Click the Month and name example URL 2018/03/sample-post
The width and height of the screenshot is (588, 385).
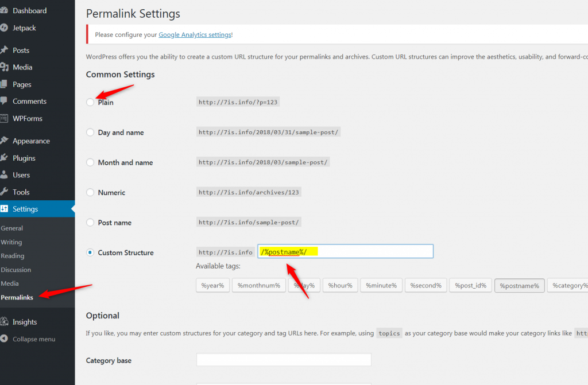tap(263, 162)
